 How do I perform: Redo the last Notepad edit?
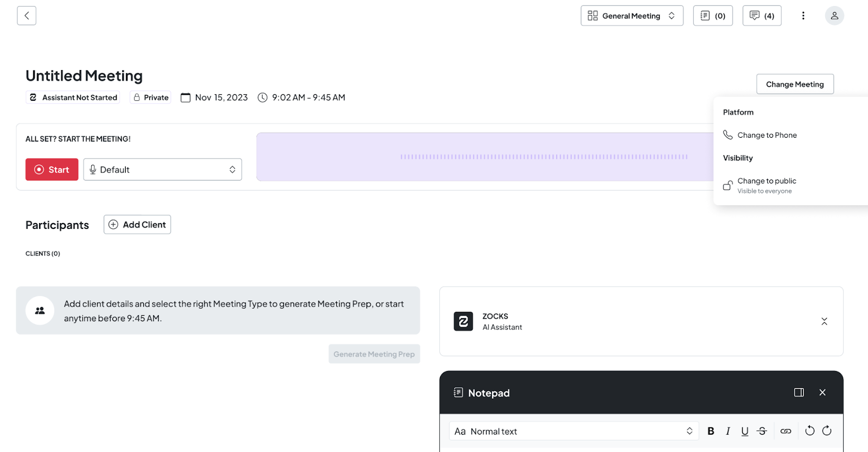827,431
